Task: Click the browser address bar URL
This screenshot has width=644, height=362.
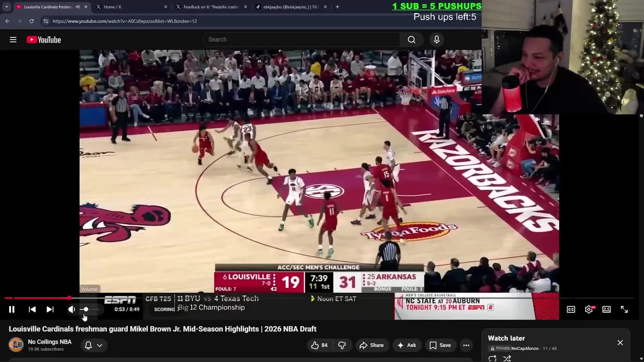Action: click(125, 21)
